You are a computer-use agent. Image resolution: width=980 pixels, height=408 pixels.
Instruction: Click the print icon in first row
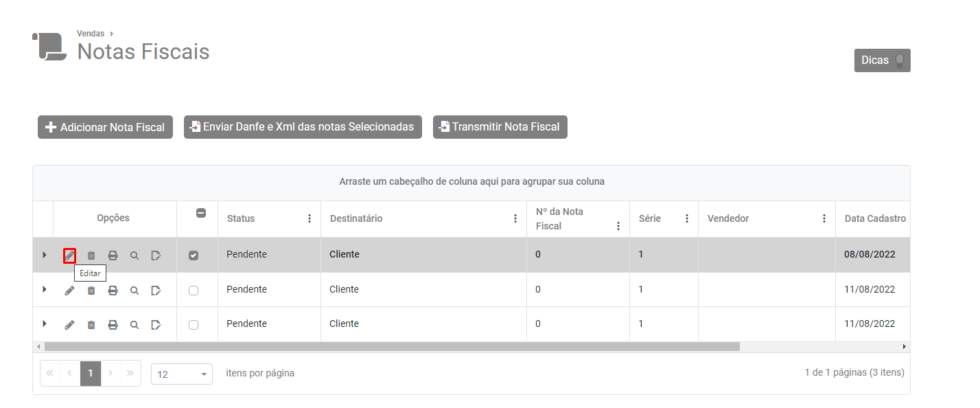tap(113, 256)
